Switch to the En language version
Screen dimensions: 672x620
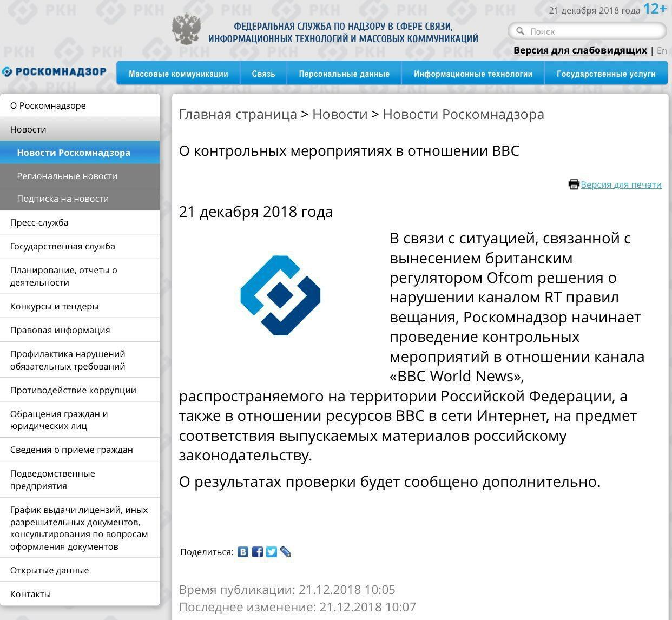tap(662, 50)
